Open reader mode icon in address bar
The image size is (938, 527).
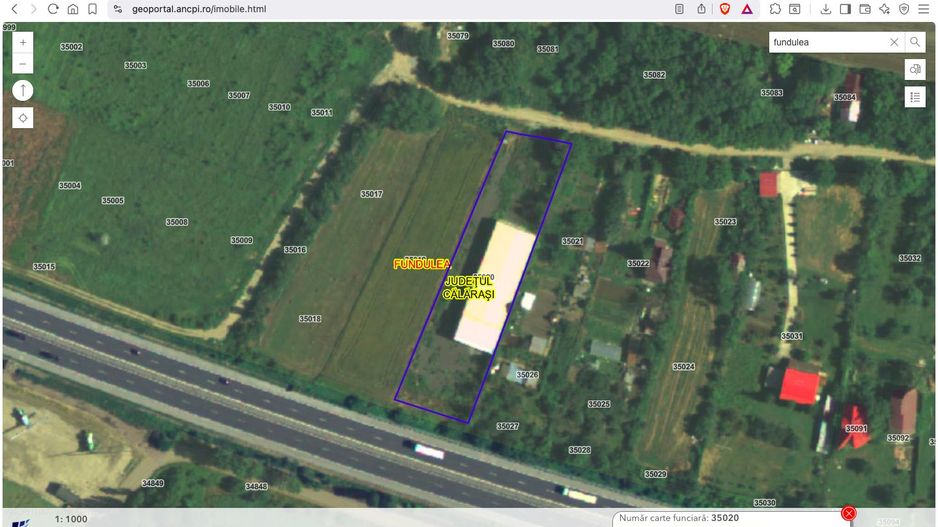(x=679, y=9)
